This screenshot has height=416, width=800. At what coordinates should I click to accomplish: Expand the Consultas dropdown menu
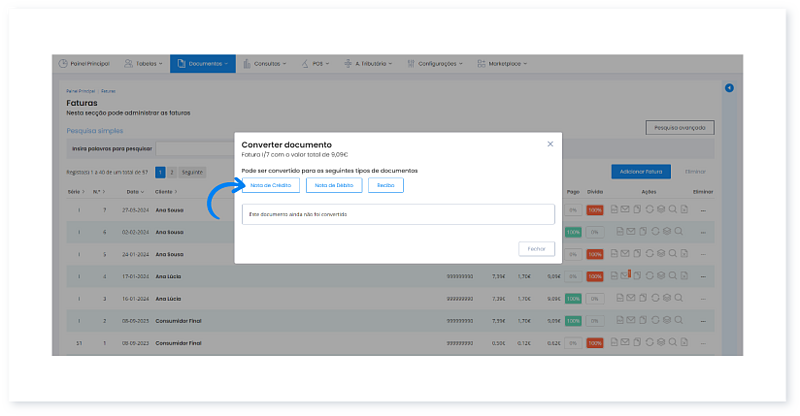[266, 64]
